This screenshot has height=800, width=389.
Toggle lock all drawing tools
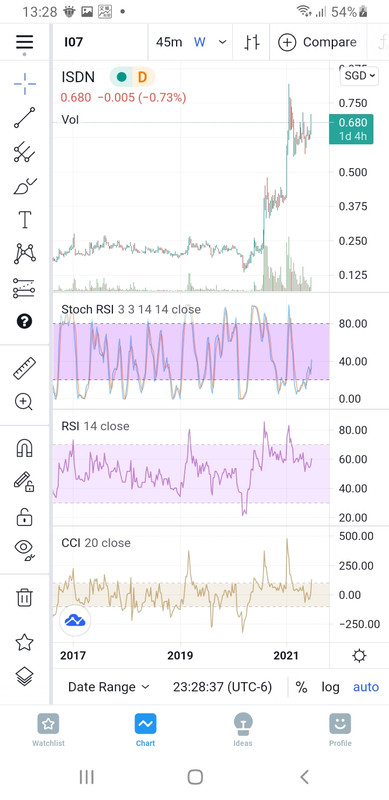tap(25, 516)
